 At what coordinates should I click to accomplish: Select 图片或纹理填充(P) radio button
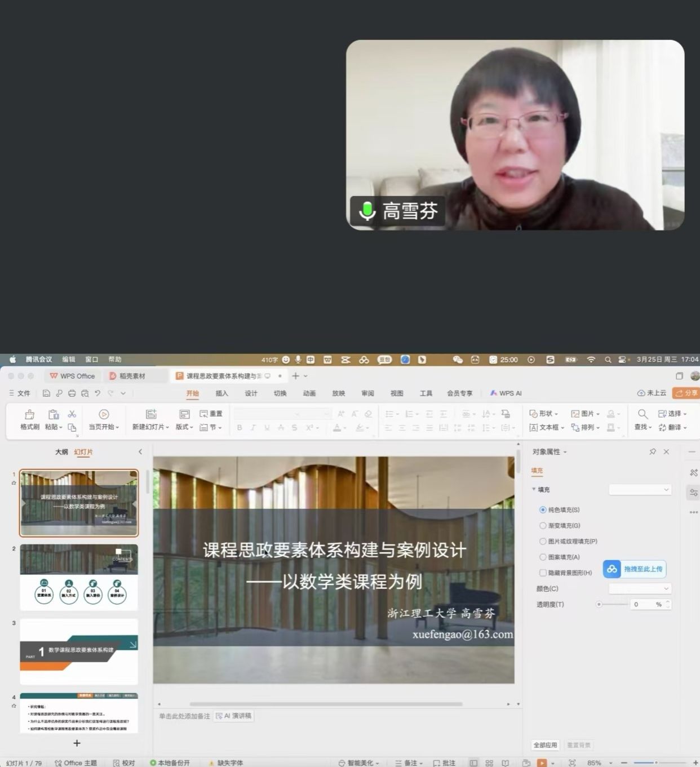(543, 541)
